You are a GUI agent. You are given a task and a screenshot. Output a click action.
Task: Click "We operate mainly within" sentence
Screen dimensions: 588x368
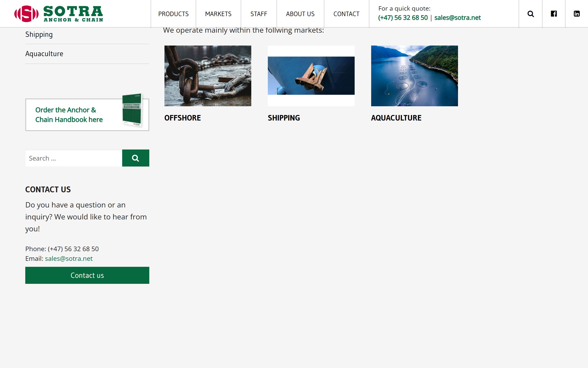point(243,30)
